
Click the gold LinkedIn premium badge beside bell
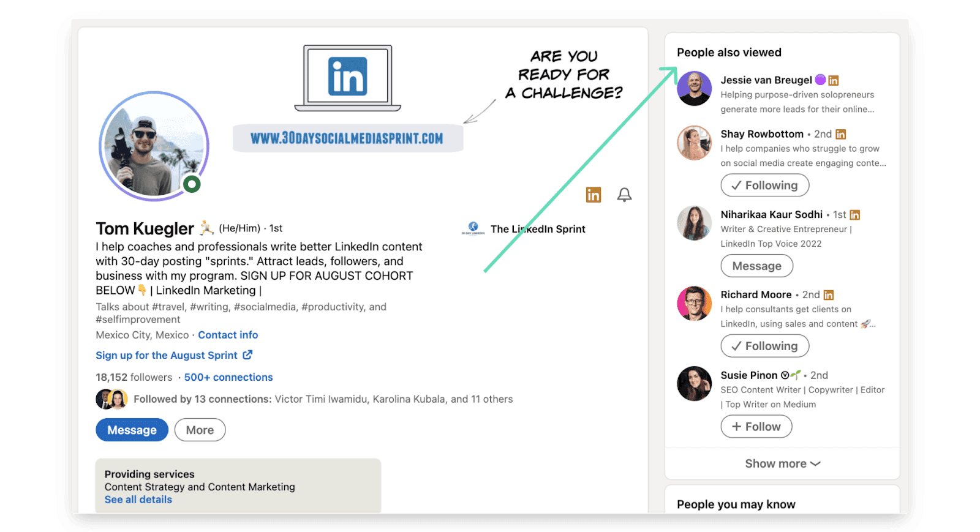pos(594,195)
